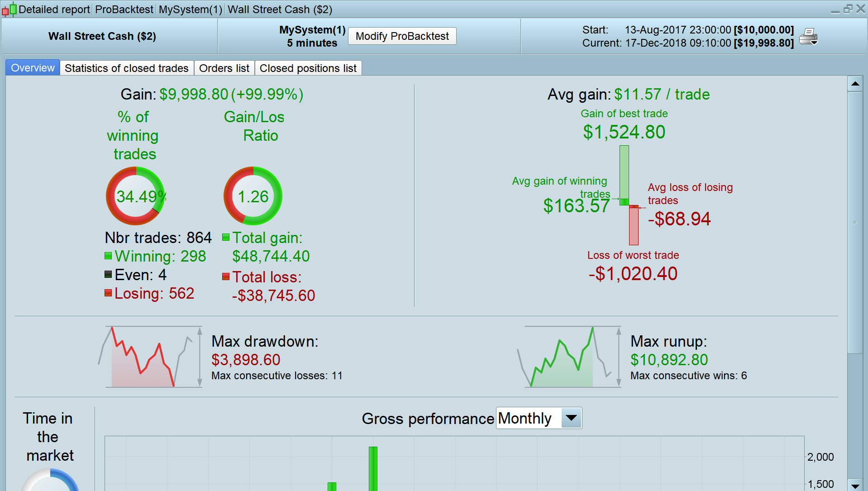This screenshot has width=868, height=491.
Task: Open the Orders list tab
Action: 224,68
